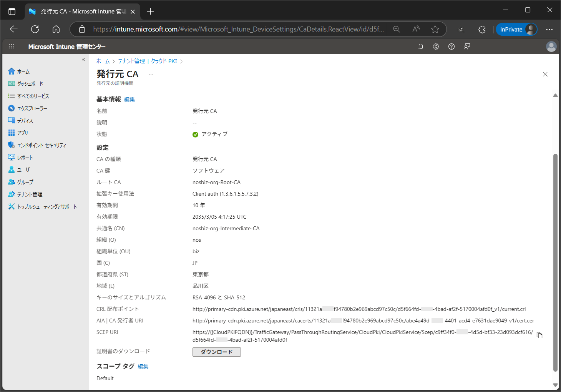Add this page to favorites star
The height and width of the screenshot is (392, 561).
click(x=435, y=30)
